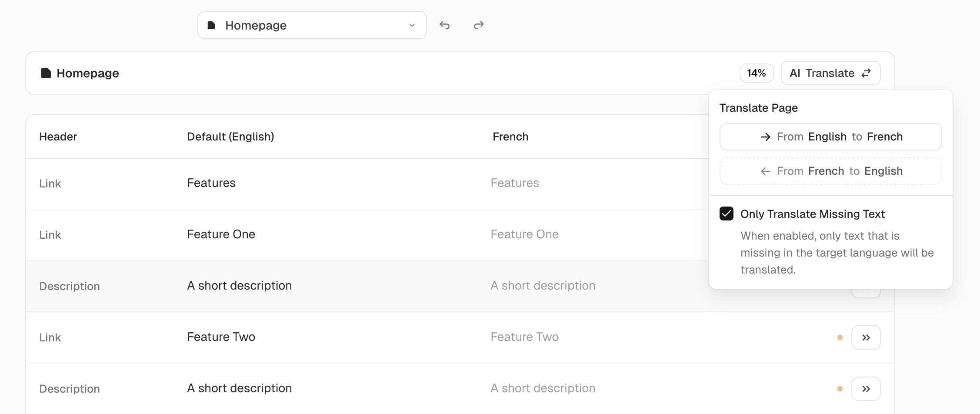The height and width of the screenshot is (414, 980).
Task: Click the undo arrow icon
Action: click(x=444, y=25)
